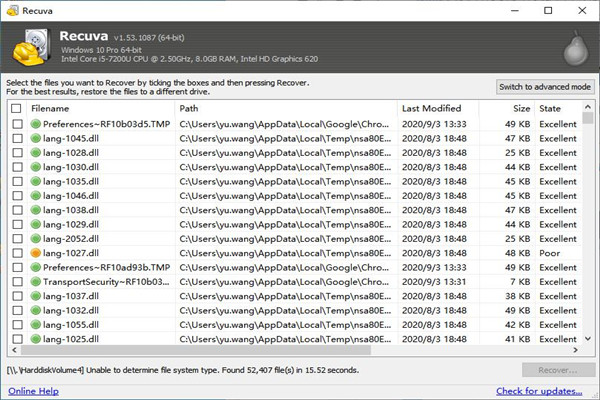Click the horizontal scrollbar thumb
600x400 pixels.
(x=196, y=350)
